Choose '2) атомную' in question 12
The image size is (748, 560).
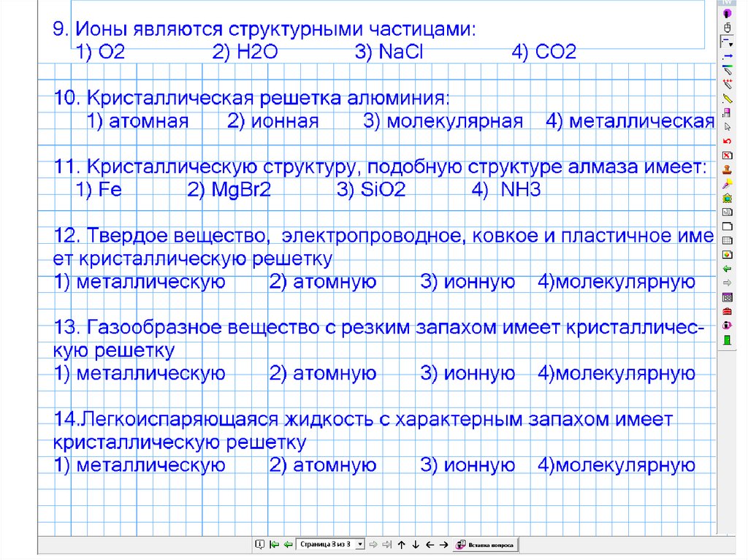pos(322,282)
